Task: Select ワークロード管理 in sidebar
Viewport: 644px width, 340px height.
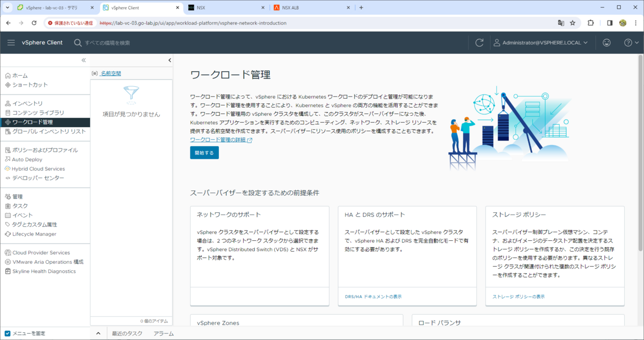Action: (x=45, y=122)
